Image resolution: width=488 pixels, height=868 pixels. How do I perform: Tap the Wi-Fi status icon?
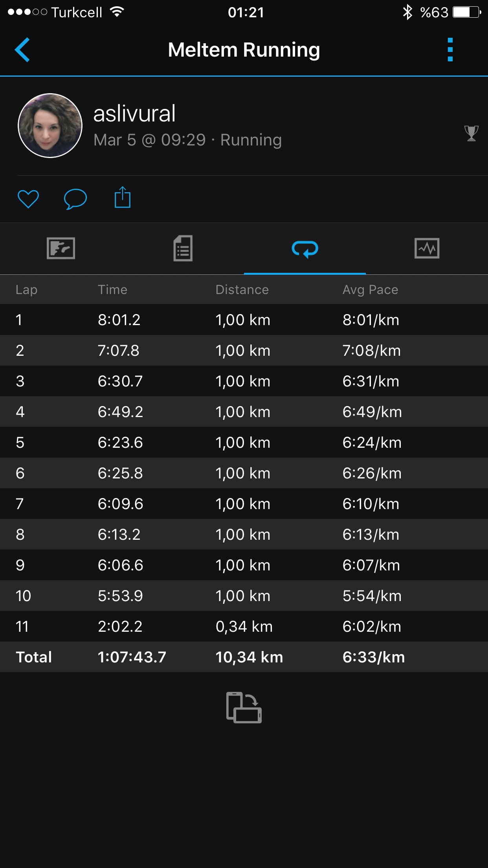(117, 12)
